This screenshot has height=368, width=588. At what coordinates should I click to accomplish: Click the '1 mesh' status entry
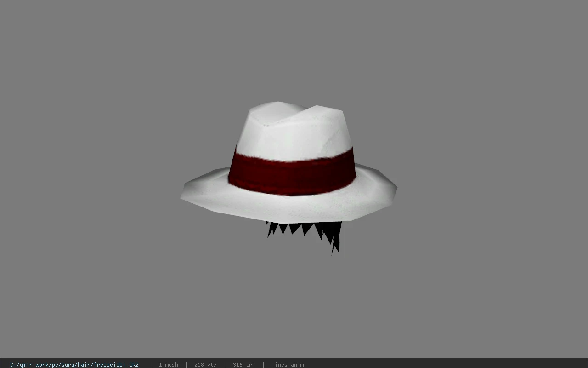point(169,365)
